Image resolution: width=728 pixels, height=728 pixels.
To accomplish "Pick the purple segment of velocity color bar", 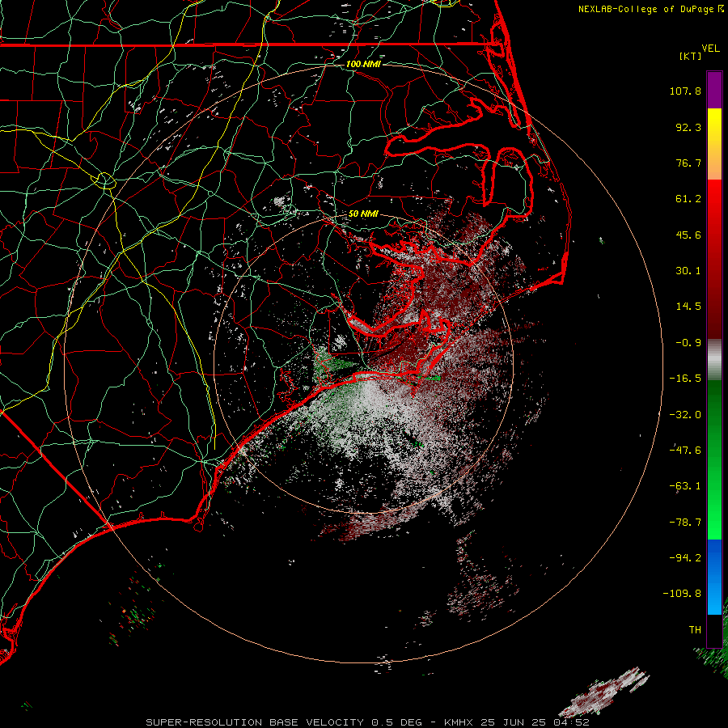I will 714,90.
